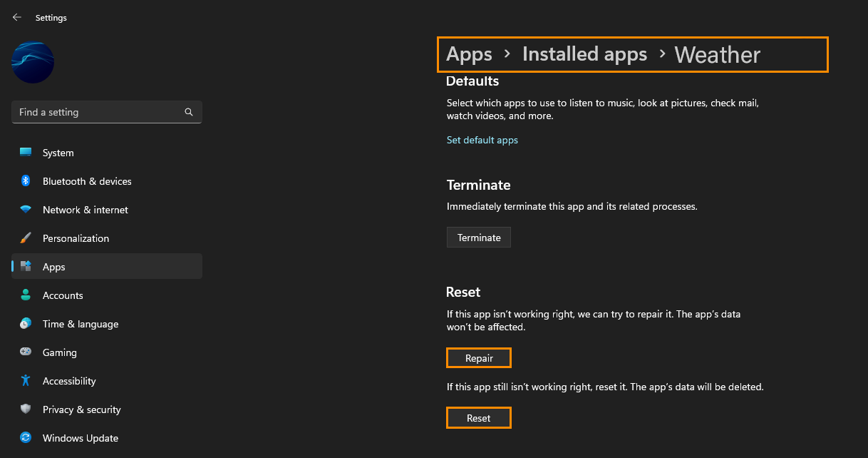Click the magnifier search icon
This screenshot has height=458, width=868.
189,112
